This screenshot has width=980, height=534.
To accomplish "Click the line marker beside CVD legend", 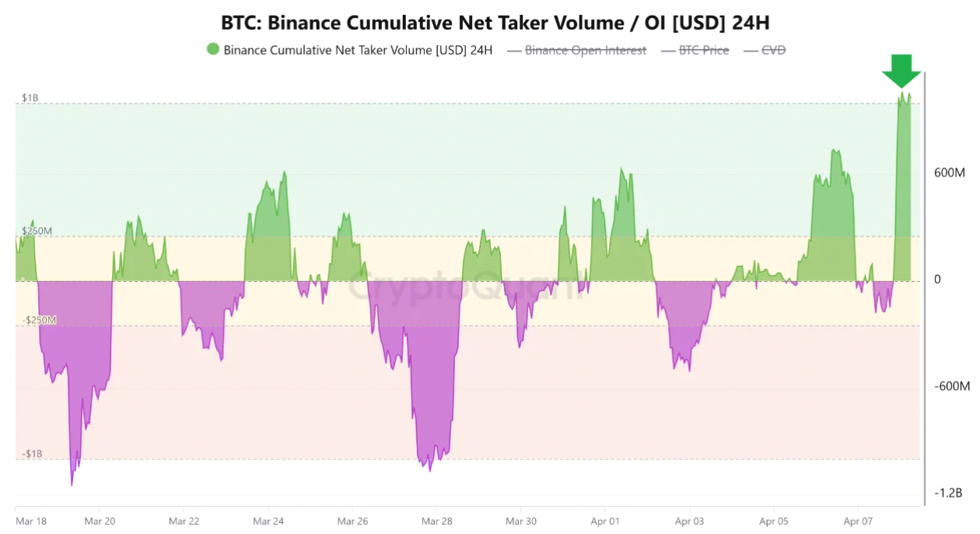I will [x=751, y=51].
